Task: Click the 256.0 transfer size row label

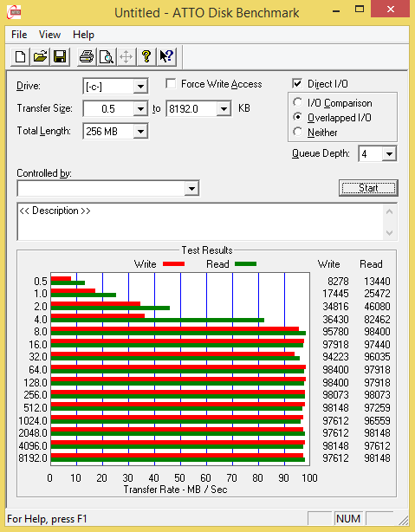Action: coord(36,395)
